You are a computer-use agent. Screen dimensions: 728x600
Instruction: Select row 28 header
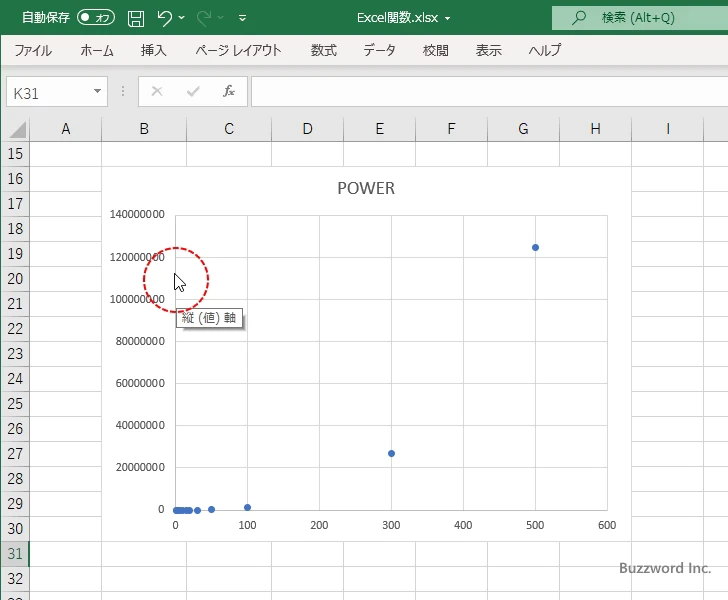click(15, 478)
